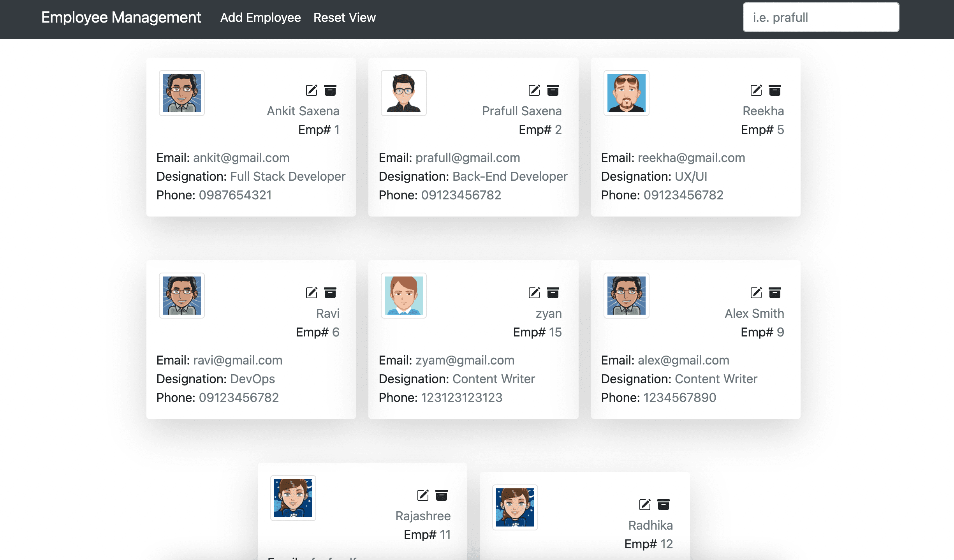This screenshot has height=560, width=954.
Task: Click the edit pencil icon on Prafull Saxena
Action: [533, 90]
